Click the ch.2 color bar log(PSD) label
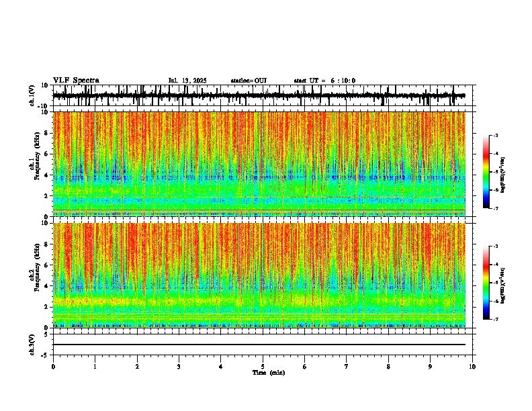This screenshot has height=411, width=532. pyautogui.click(x=502, y=285)
